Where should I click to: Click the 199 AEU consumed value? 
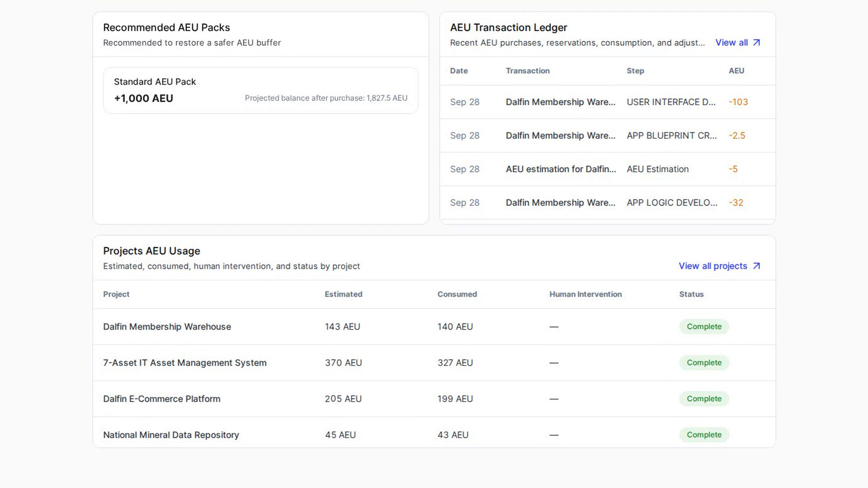[455, 399]
